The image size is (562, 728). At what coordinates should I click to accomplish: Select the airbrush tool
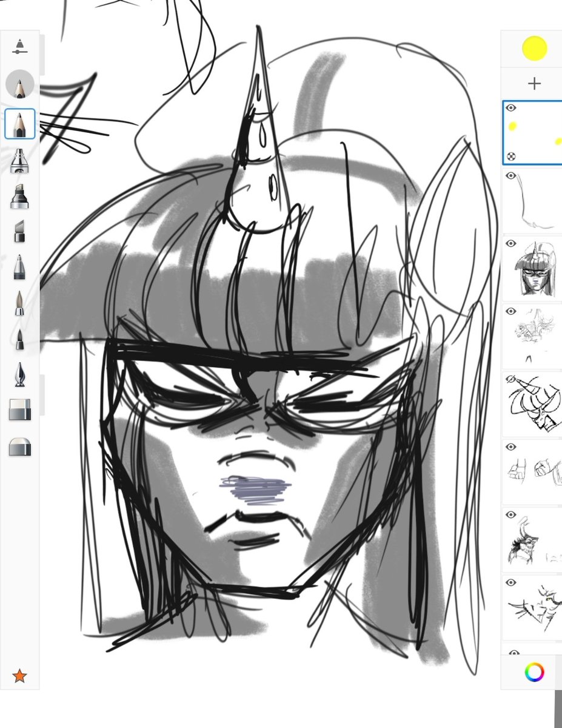point(20,161)
